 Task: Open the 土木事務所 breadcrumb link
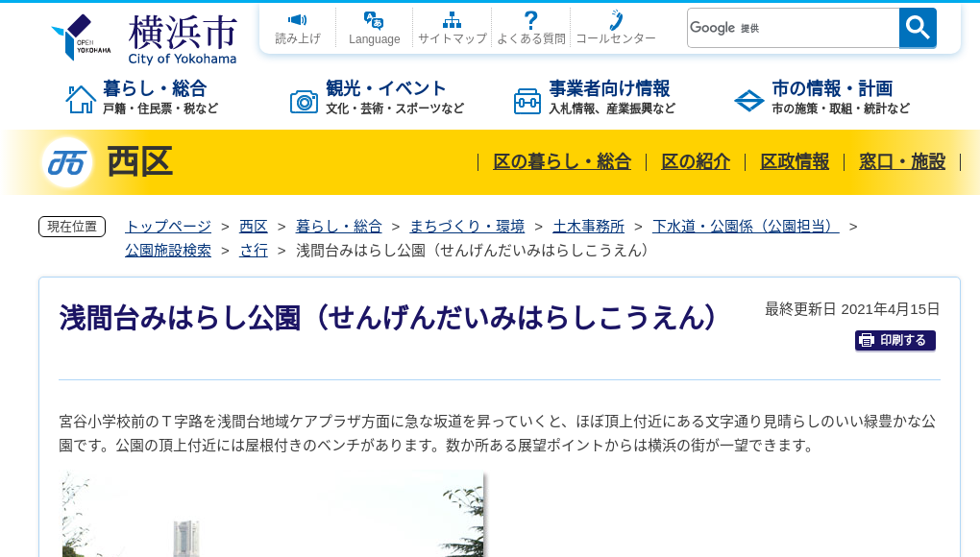(x=590, y=227)
